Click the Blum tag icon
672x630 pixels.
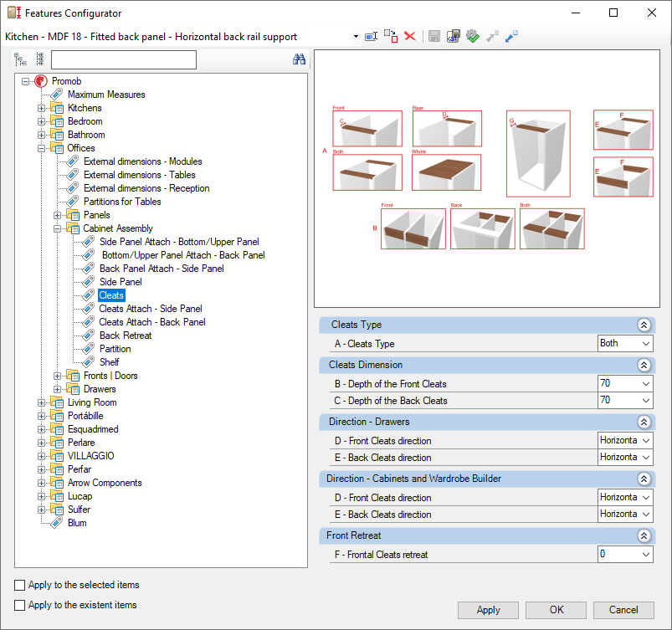click(x=57, y=523)
